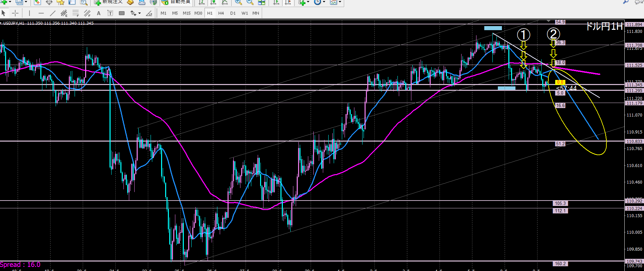The height and width of the screenshot is (271, 644).
Task: Switch to H4 timeframe
Action: tap(221, 13)
